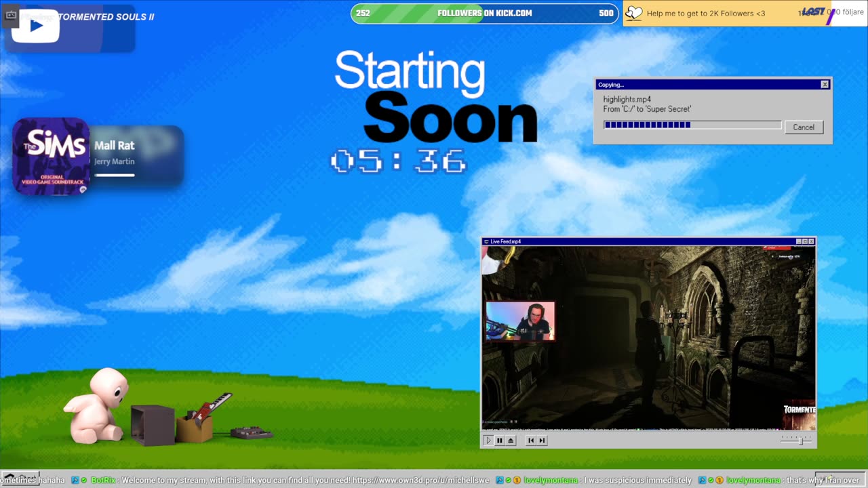Click the webcam thumbnail in Live Feed video
Screen dimensions: 868x488
(x=520, y=321)
